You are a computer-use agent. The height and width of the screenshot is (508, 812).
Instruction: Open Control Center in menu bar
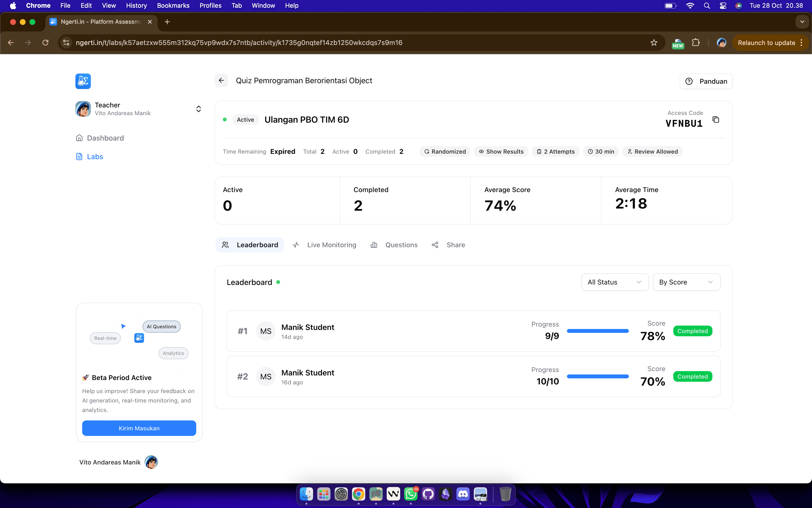click(x=723, y=5)
